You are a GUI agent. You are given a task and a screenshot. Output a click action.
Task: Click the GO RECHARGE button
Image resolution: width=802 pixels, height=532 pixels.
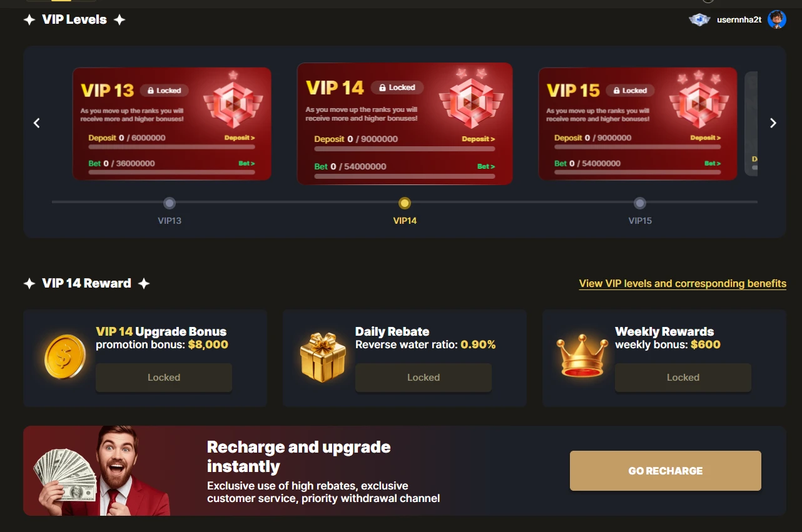click(x=666, y=471)
